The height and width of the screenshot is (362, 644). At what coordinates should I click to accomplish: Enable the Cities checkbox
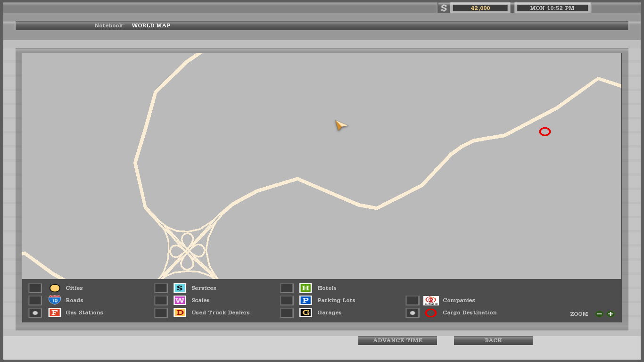pyautogui.click(x=35, y=288)
